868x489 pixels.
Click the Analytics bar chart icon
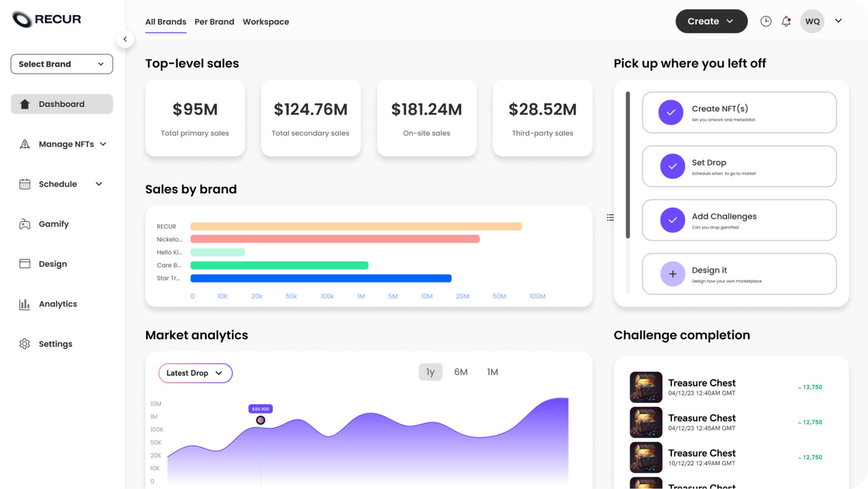25,304
